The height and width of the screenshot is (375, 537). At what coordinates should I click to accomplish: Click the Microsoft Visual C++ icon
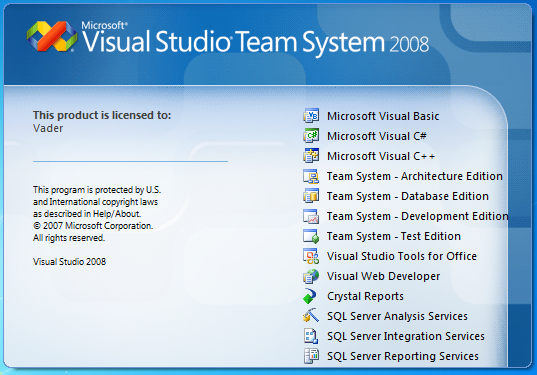coord(311,155)
